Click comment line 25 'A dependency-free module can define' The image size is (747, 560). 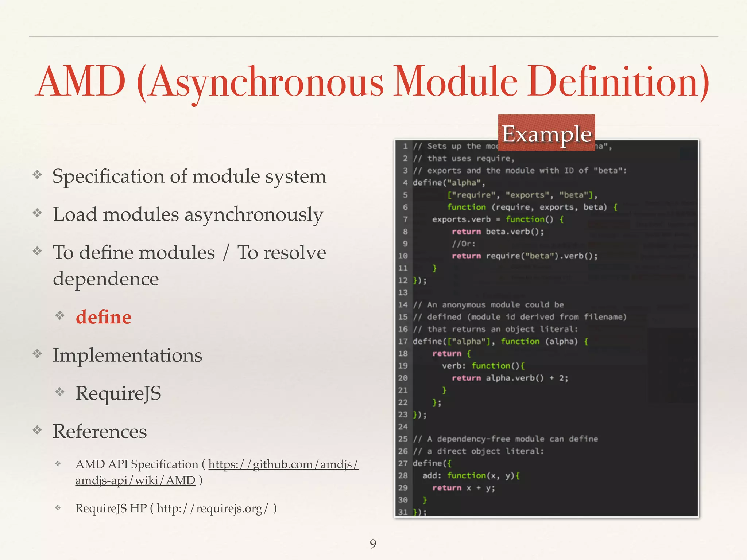[x=506, y=439]
